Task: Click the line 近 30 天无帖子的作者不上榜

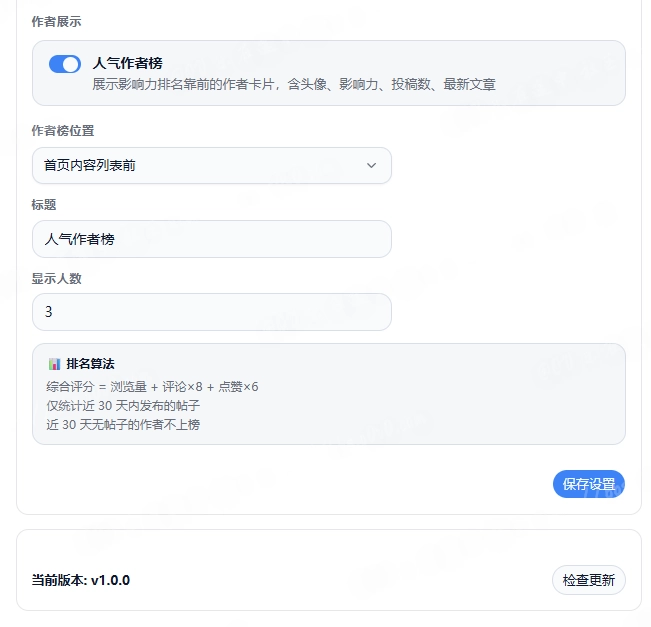Action: pyautogui.click(x=123, y=425)
